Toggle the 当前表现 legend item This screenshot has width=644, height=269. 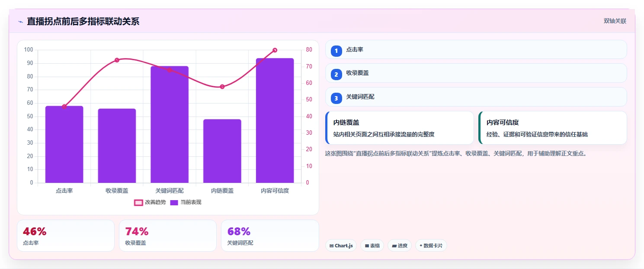186,202
